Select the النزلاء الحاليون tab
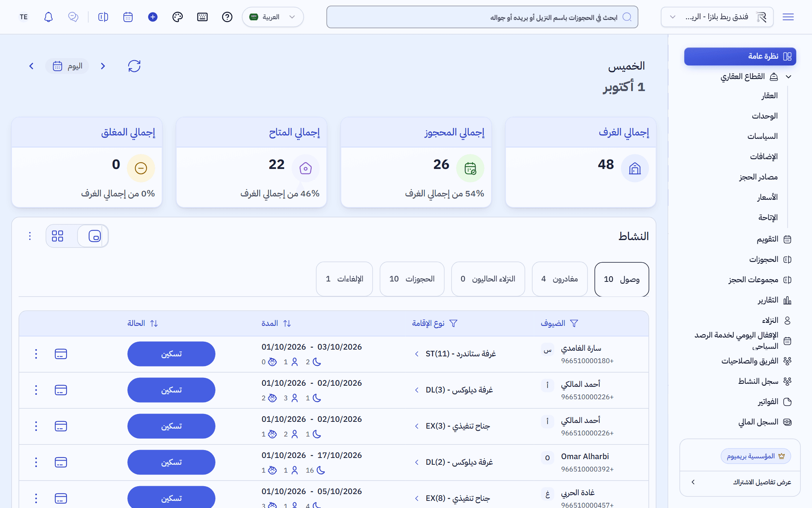The image size is (812, 508). pyautogui.click(x=488, y=279)
